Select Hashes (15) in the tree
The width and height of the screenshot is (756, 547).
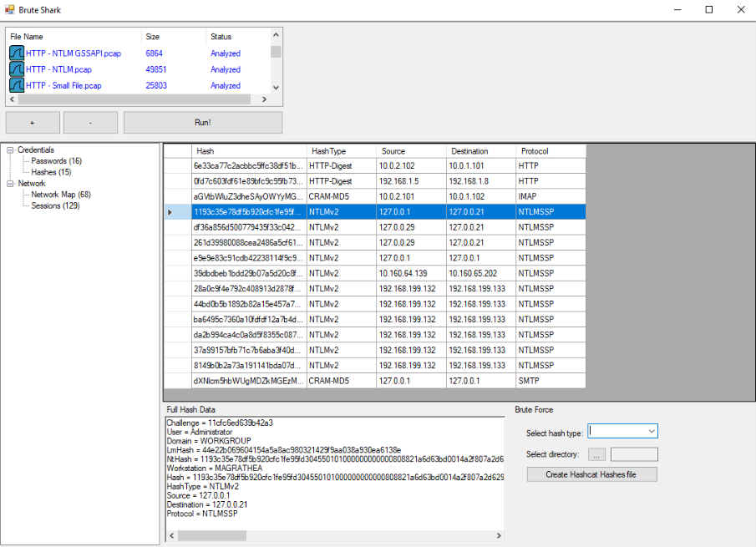pyautogui.click(x=51, y=172)
